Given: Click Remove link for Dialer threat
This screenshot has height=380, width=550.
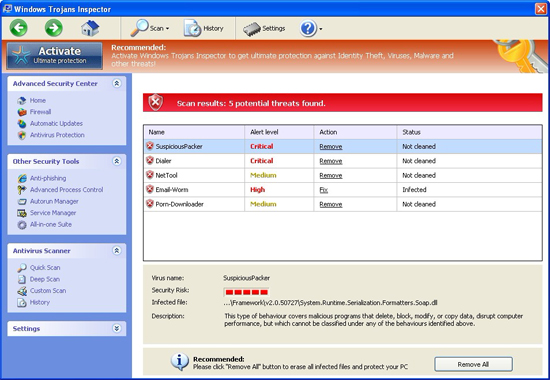Looking at the screenshot, I should [330, 161].
